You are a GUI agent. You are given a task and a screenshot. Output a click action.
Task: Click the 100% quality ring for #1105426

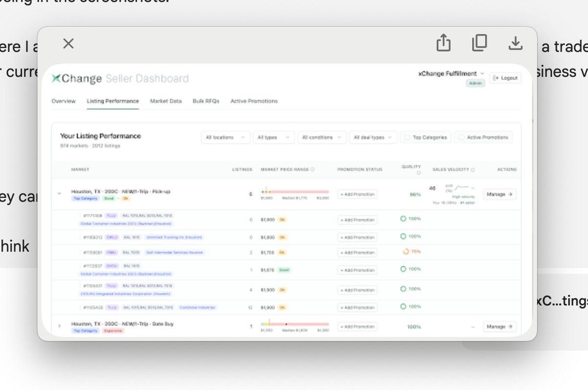[403, 307]
